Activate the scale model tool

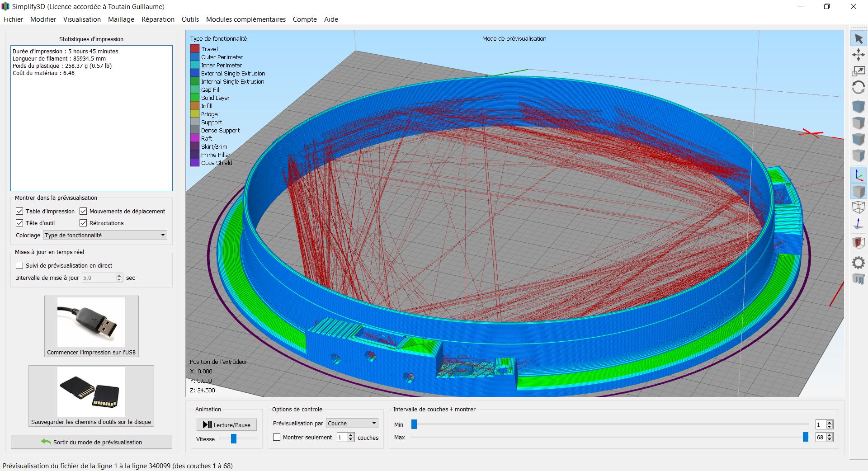[x=858, y=71]
